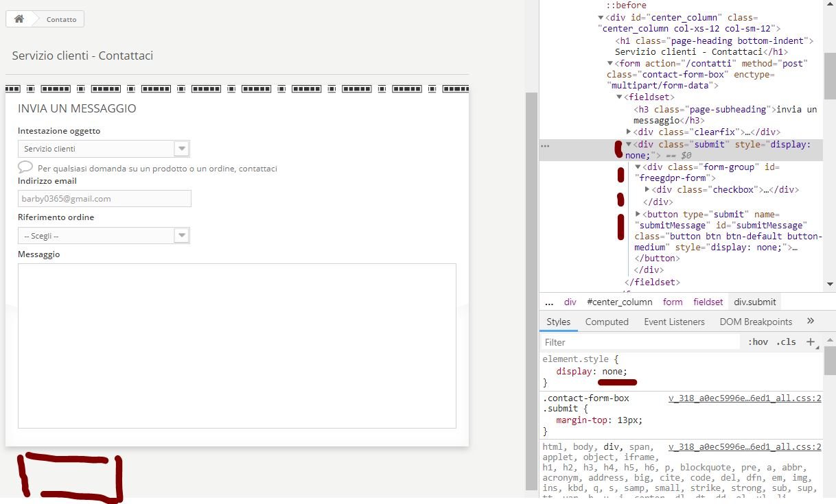Open the CSS file link for the html, body rule
Viewport: 836px width, 504px height.
click(745, 447)
